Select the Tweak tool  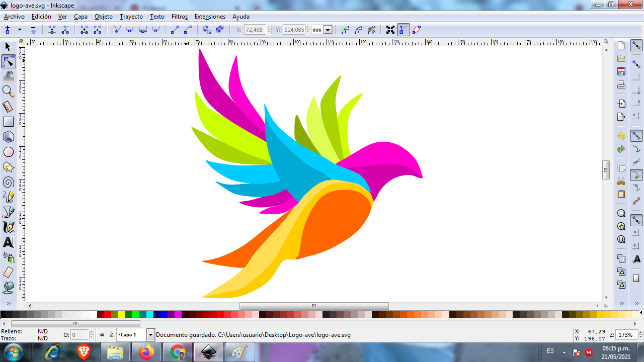pos(8,76)
